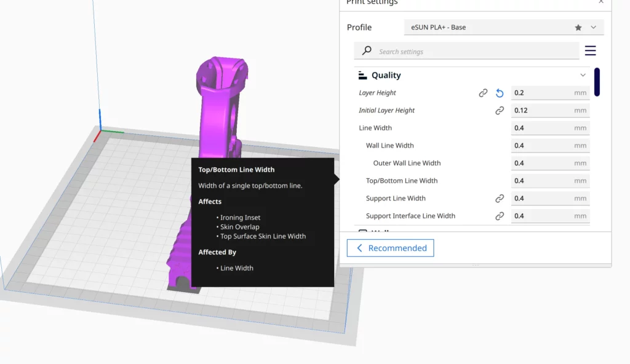630x364 pixels.
Task: Click the link icon beside Support Line Width
Action: tap(500, 198)
